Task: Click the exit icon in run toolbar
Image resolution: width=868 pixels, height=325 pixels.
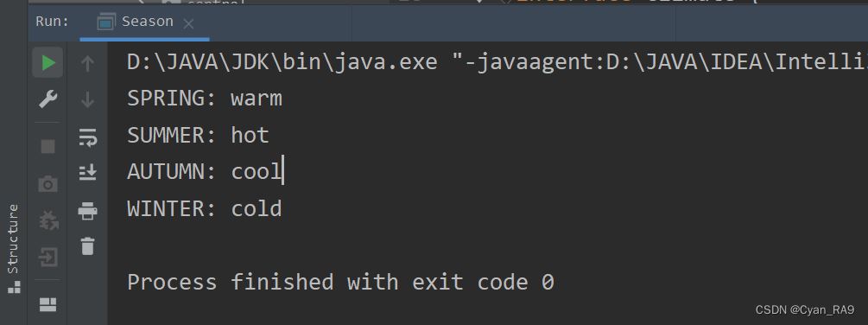Action: 48,258
